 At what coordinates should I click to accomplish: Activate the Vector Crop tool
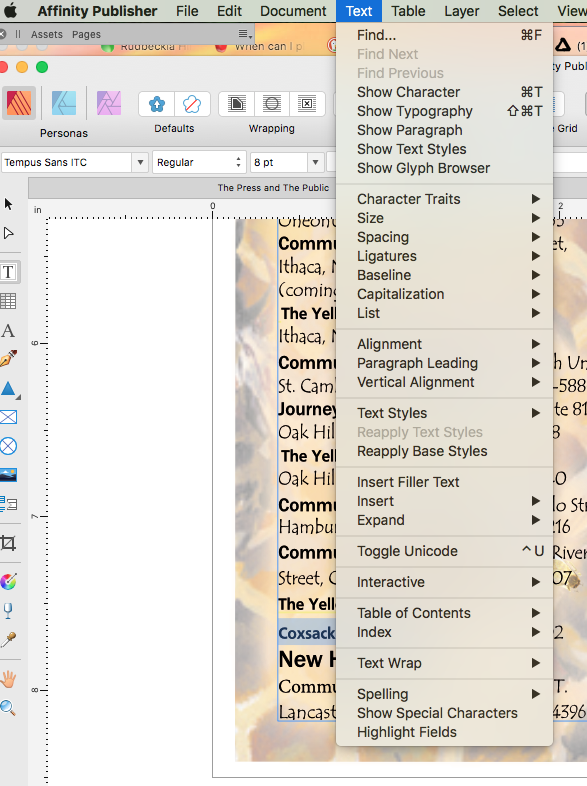pyautogui.click(x=9, y=543)
